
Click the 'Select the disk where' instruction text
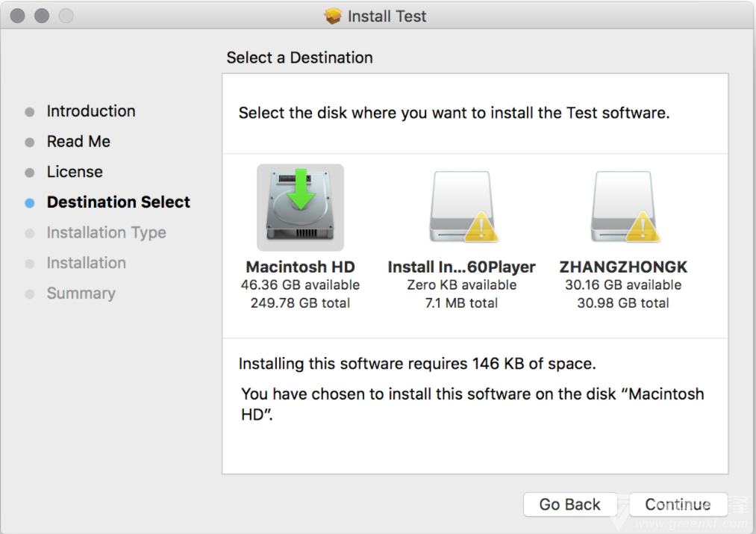tap(454, 112)
